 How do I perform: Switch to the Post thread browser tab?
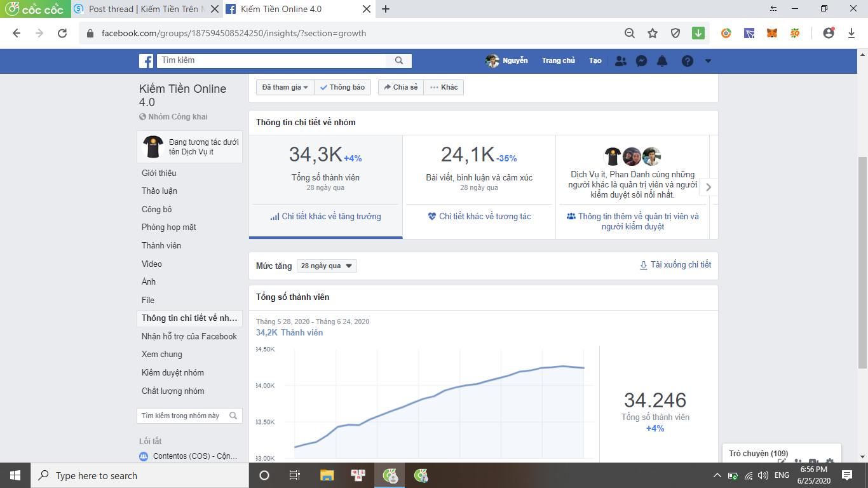[x=145, y=9]
